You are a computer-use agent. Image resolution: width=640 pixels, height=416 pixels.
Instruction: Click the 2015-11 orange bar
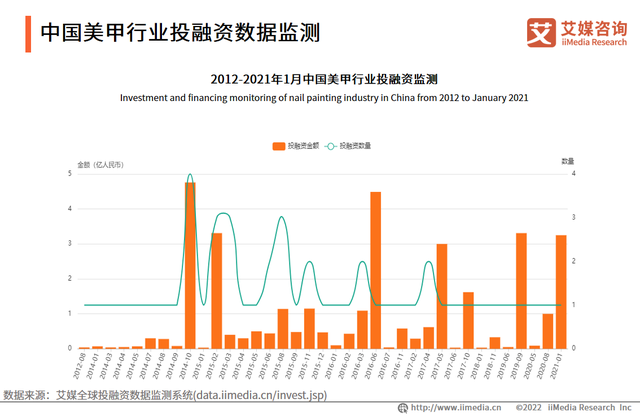pos(309,329)
